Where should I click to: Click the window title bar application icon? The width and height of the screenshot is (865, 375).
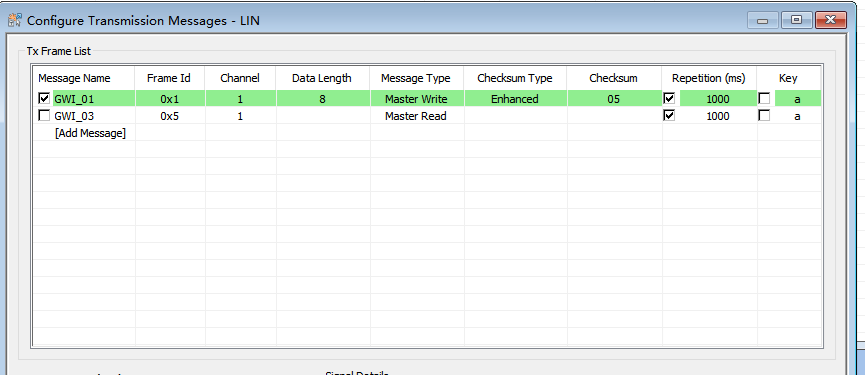(15, 21)
